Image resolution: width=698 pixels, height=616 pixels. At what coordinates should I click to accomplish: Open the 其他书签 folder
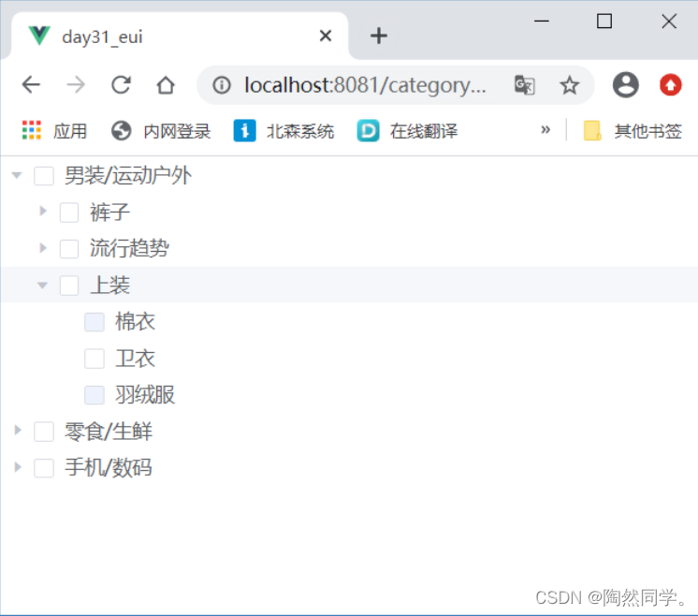pyautogui.click(x=633, y=131)
